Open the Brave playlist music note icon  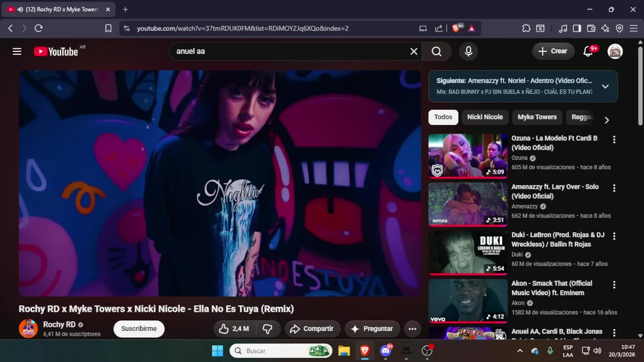click(563, 29)
